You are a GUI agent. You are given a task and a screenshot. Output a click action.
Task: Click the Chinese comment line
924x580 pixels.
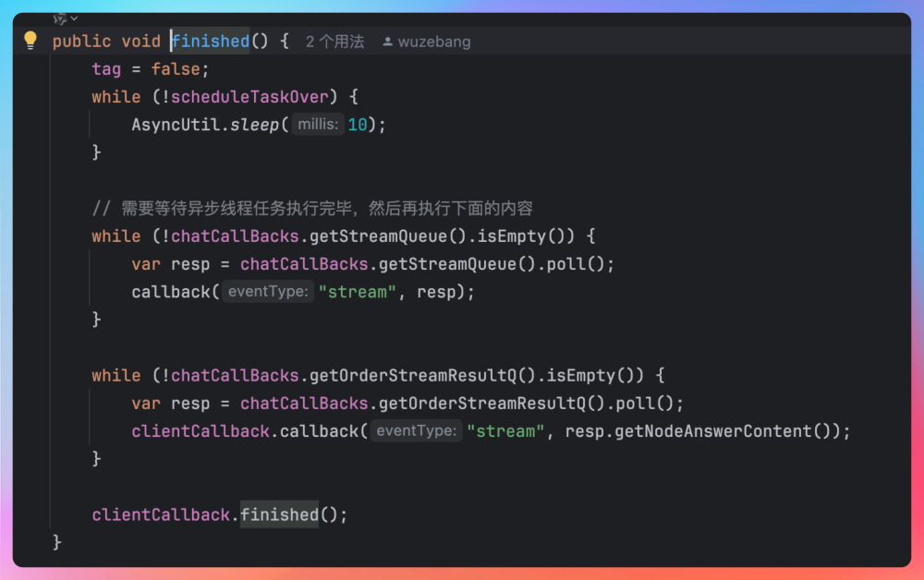(x=312, y=208)
